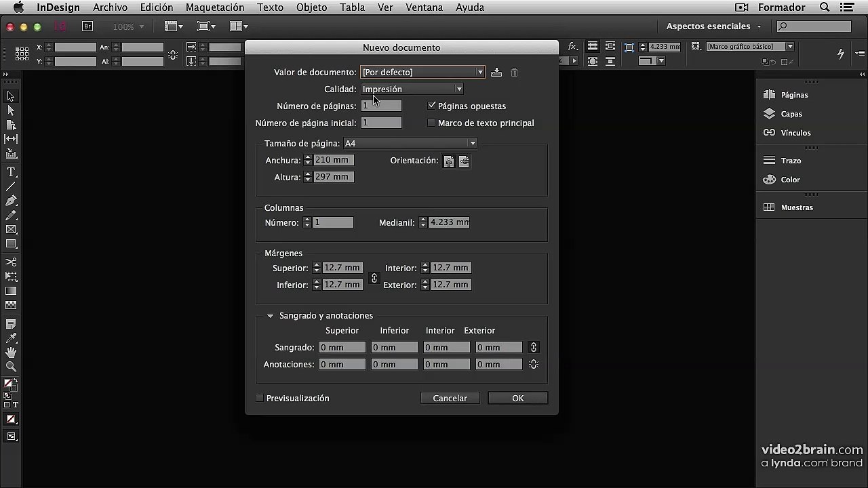Click the save document preset icon

click(496, 73)
